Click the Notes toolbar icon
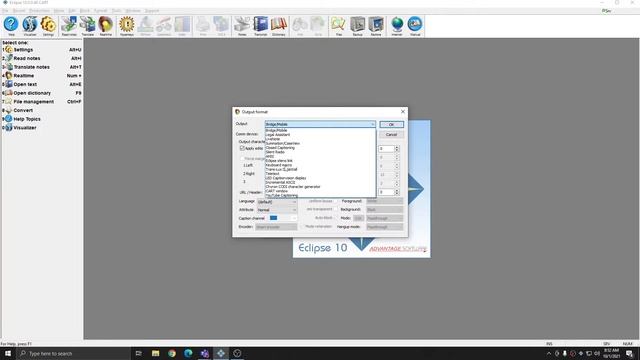640x360 pixels. [x=242, y=26]
